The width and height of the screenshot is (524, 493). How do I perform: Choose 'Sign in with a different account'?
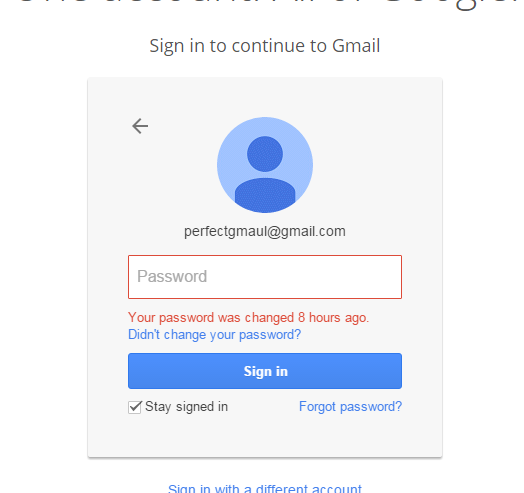coord(265,488)
